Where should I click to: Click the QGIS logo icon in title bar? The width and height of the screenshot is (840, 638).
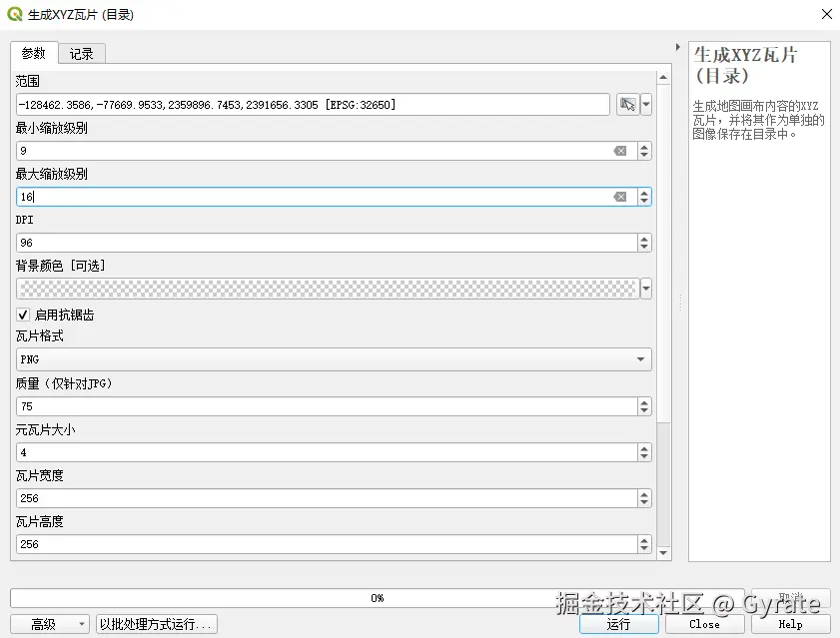15,14
